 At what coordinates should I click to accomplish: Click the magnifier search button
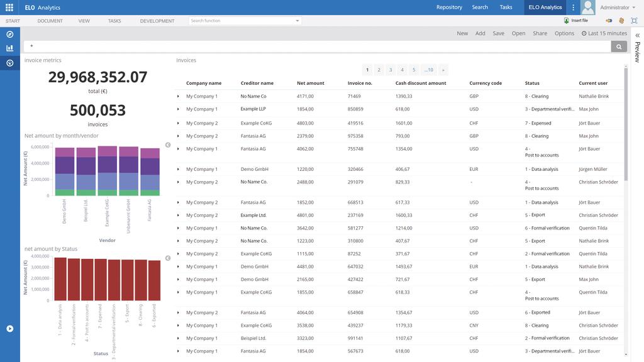click(x=619, y=47)
